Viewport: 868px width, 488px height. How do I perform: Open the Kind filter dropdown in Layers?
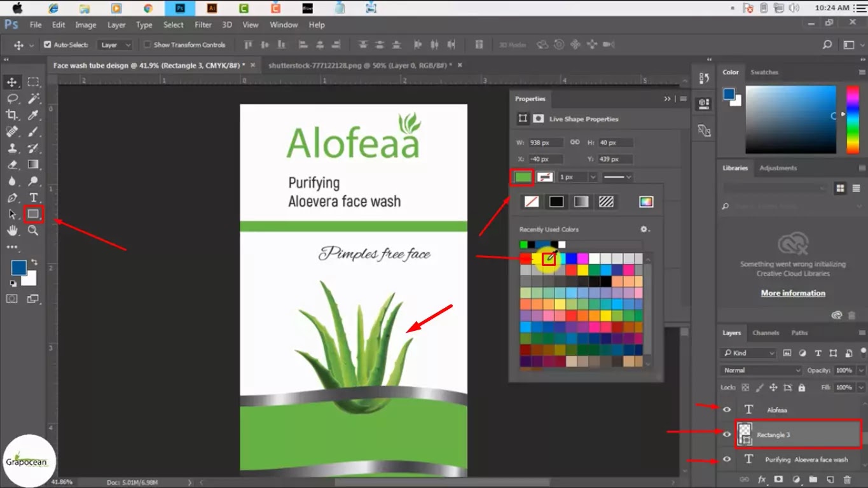(748, 352)
